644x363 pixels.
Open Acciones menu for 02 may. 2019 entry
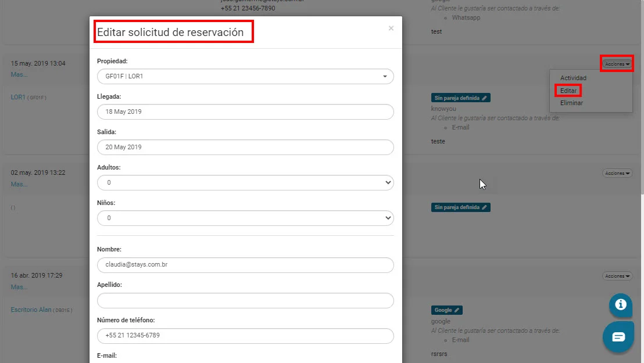pyautogui.click(x=617, y=173)
